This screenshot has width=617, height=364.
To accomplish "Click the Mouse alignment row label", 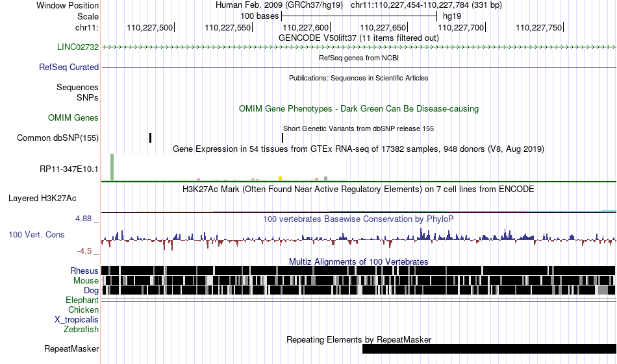I will (x=86, y=281).
